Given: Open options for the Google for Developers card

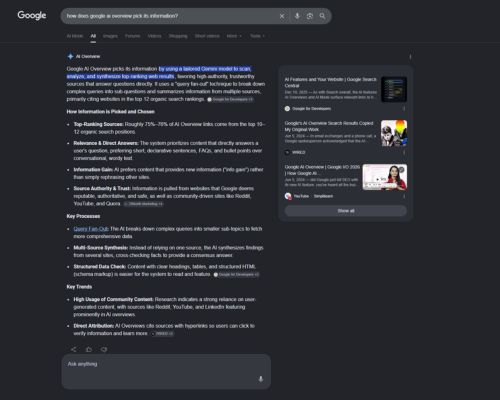Looking at the screenshot, I should [404, 109].
